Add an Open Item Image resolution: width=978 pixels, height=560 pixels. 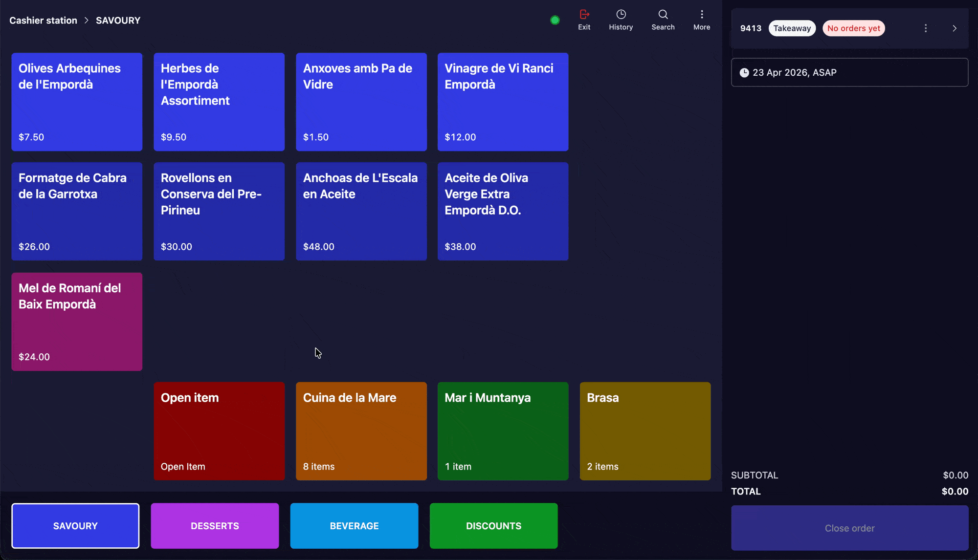219,431
